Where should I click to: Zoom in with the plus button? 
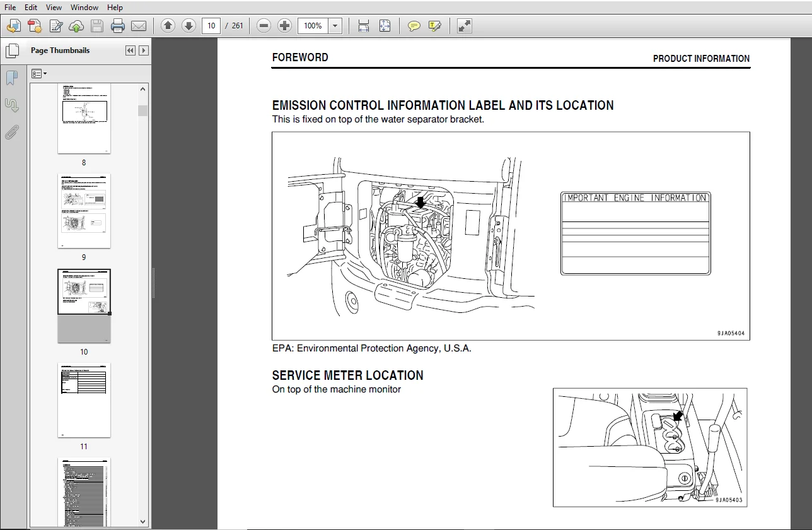click(x=285, y=26)
